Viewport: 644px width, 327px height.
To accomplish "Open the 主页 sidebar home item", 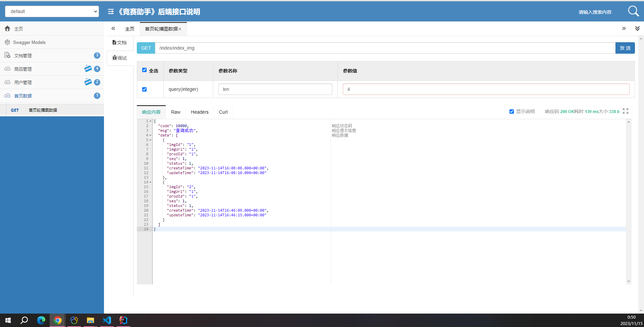I will 52,29.
